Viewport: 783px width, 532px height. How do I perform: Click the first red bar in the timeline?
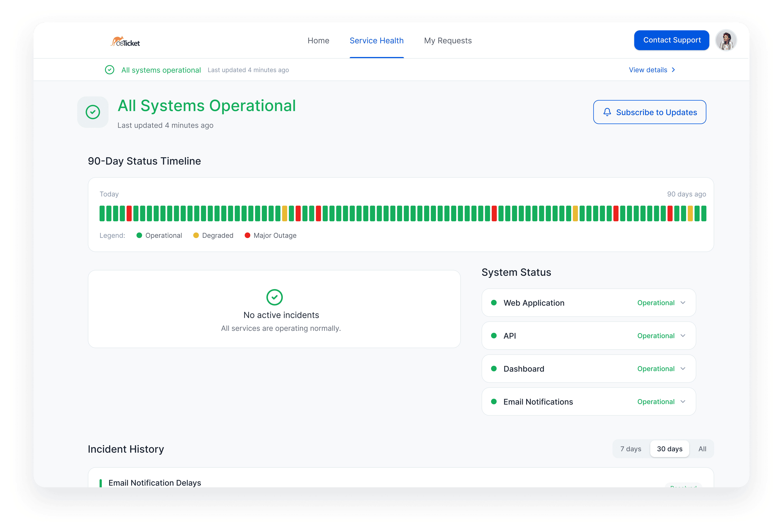[x=129, y=213]
